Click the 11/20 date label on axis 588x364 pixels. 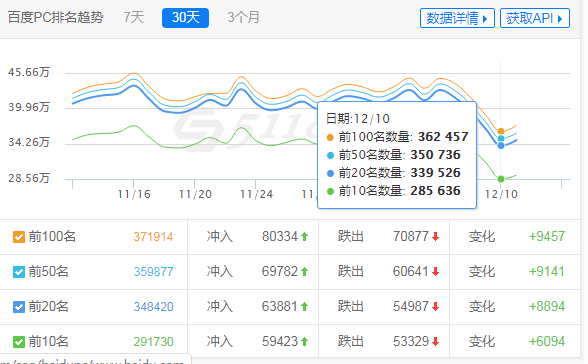coord(195,194)
